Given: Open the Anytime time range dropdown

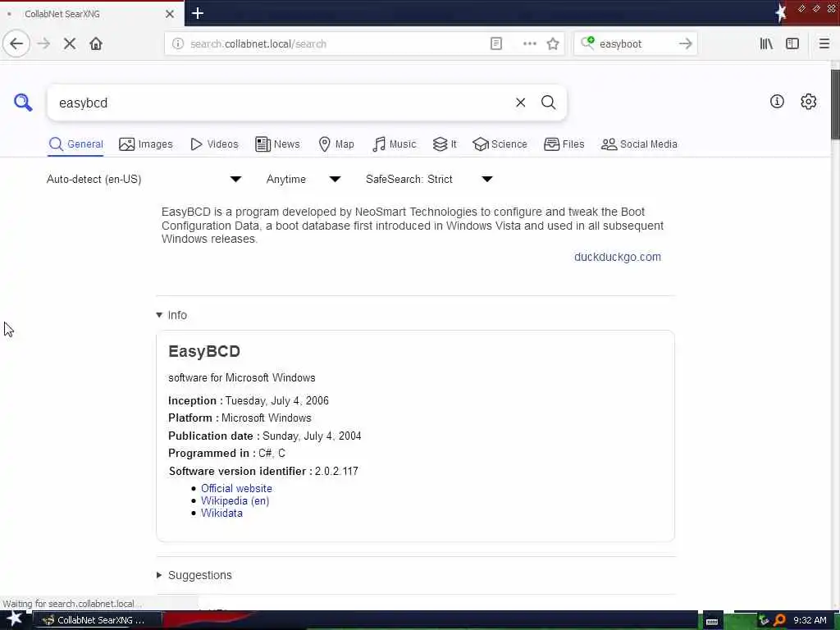Looking at the screenshot, I should click(x=304, y=179).
